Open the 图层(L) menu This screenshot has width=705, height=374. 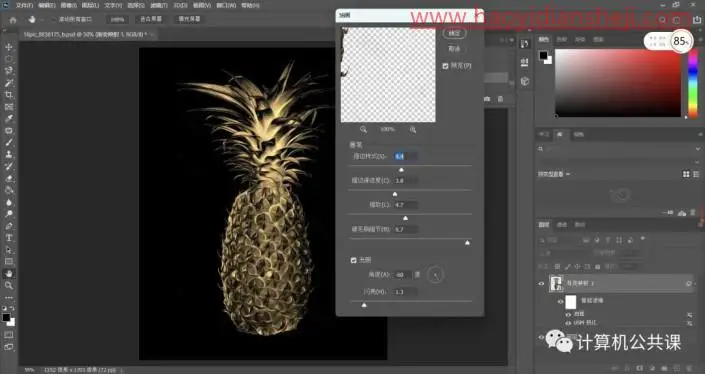[x=90, y=6]
